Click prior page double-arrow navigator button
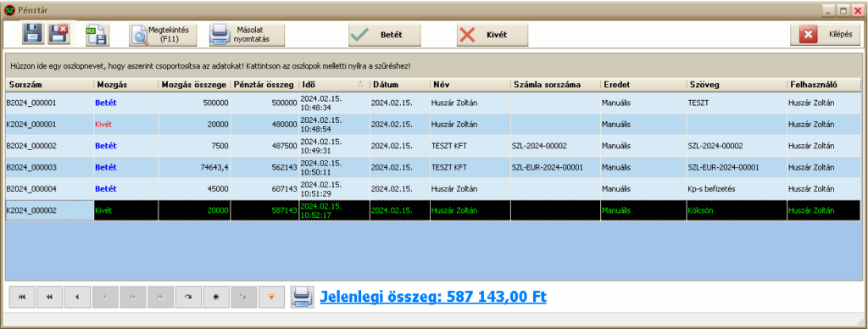Screen dimensions: 868x329 pyautogui.click(x=50, y=297)
